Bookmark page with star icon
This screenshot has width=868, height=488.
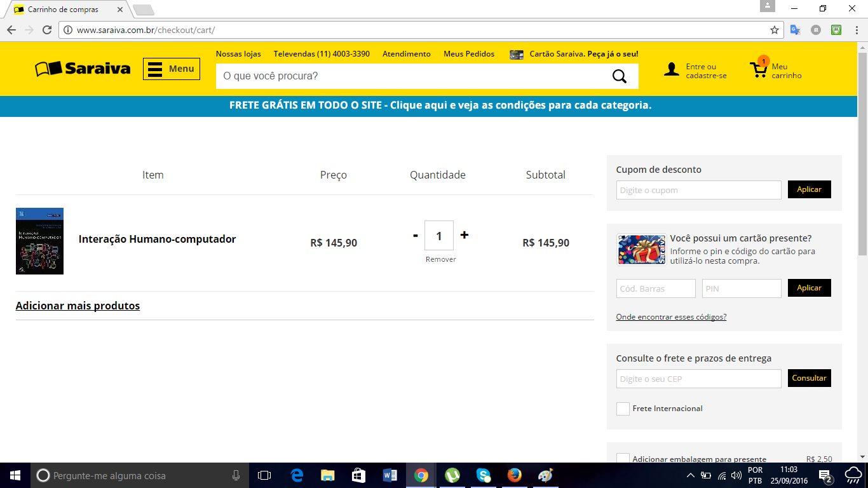tap(774, 30)
